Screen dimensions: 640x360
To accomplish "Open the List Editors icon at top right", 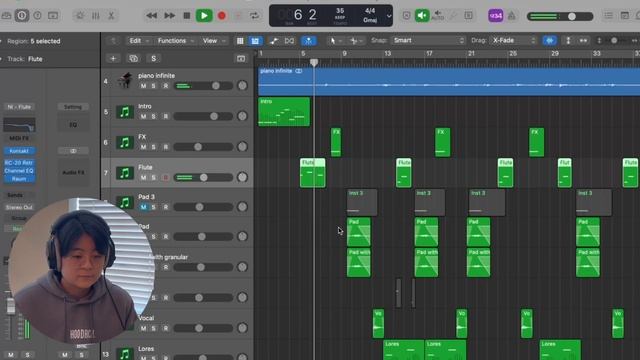I will pyautogui.click(x=608, y=16).
